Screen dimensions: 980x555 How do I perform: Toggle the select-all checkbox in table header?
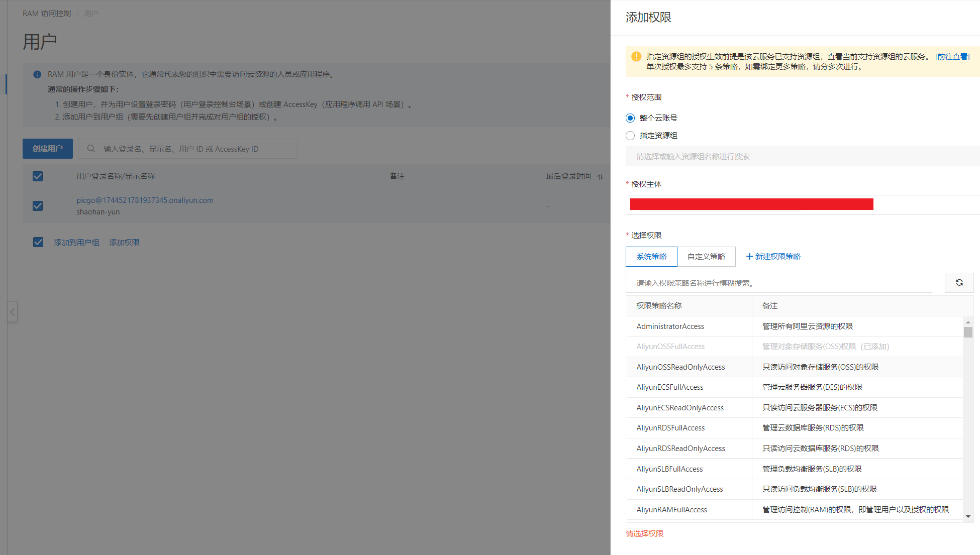(x=38, y=176)
